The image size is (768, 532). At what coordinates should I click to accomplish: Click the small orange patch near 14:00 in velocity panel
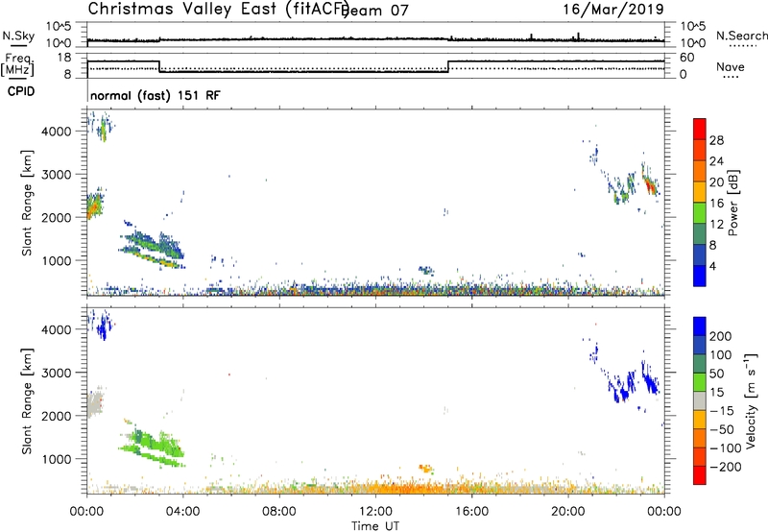[x=426, y=469]
